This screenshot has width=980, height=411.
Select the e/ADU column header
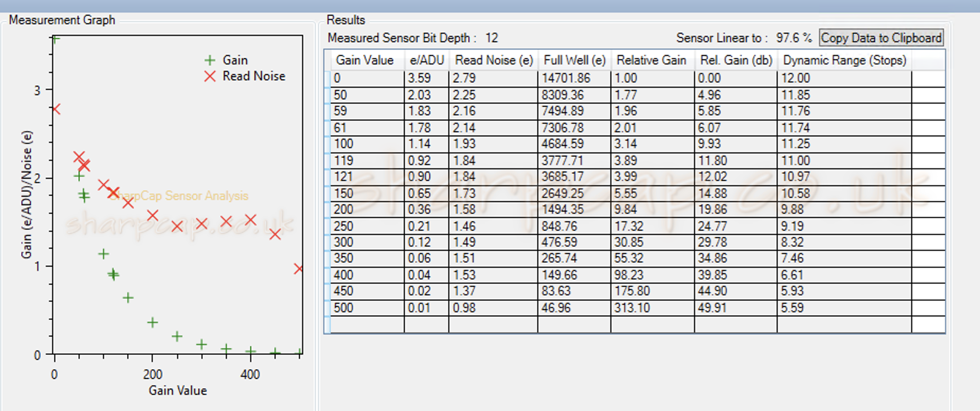tap(426, 60)
